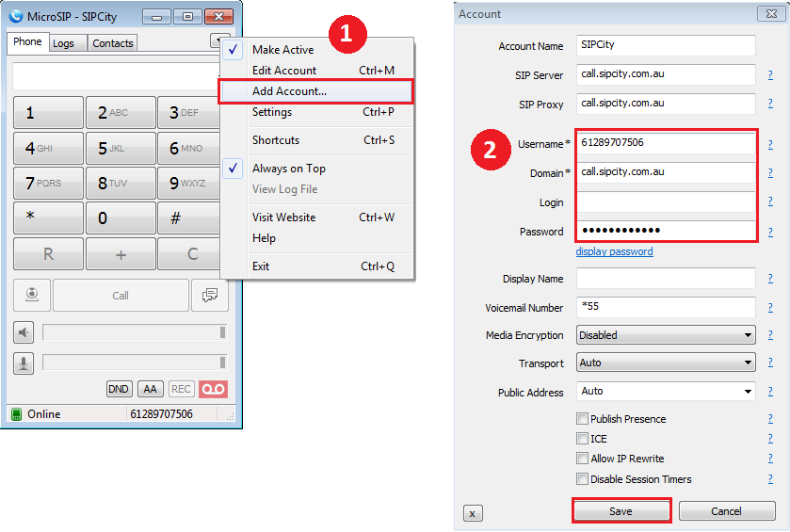Viewport: 790px width, 532px height.
Task: Click help question mark next to Allow IP Rewrite
Action: click(x=770, y=458)
